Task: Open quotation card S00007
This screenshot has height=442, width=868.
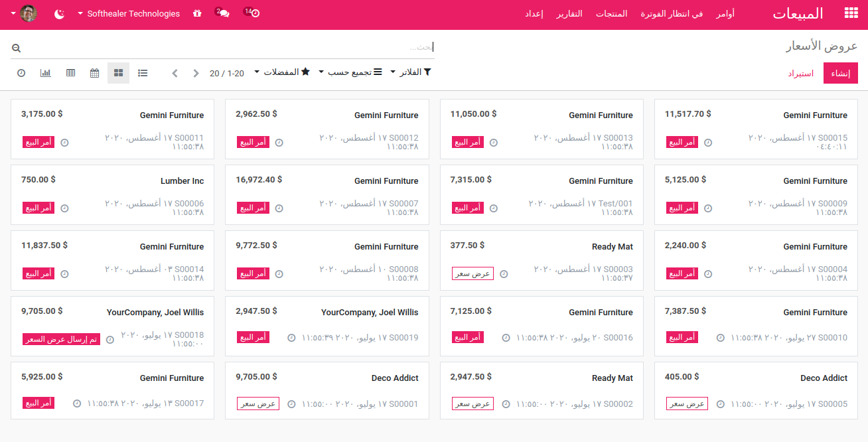Action: [x=327, y=194]
